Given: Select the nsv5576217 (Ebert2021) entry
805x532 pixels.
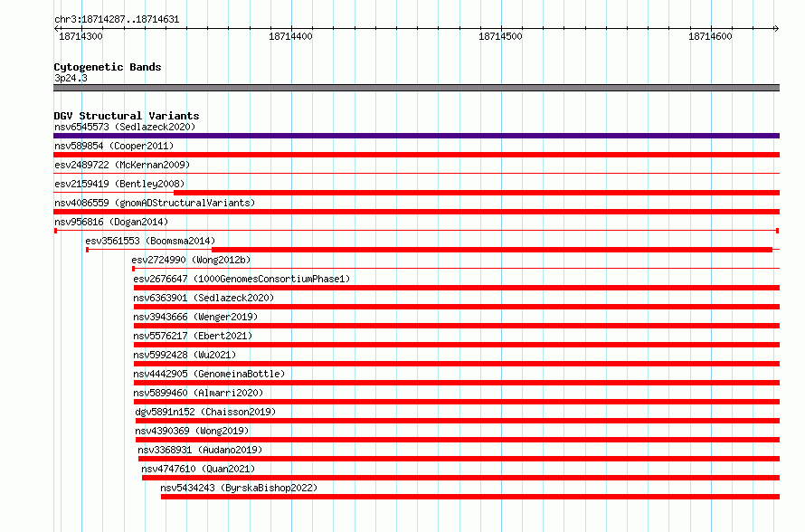Looking at the screenshot, I should (x=193, y=336).
